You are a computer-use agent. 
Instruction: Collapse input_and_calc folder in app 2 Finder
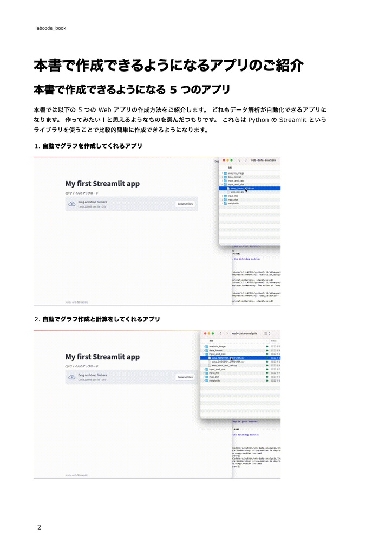click(x=204, y=354)
